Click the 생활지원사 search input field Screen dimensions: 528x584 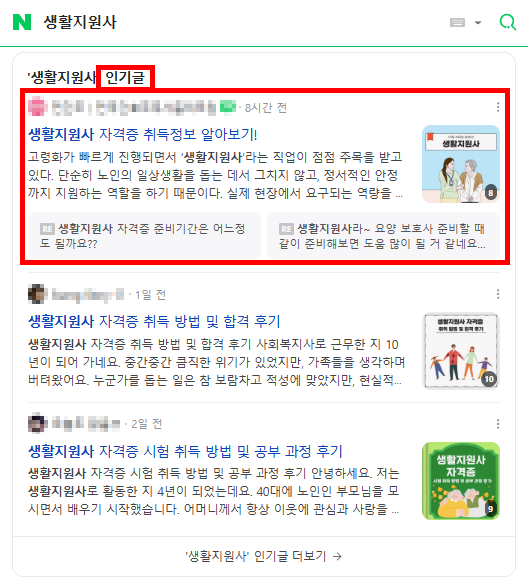(242, 22)
